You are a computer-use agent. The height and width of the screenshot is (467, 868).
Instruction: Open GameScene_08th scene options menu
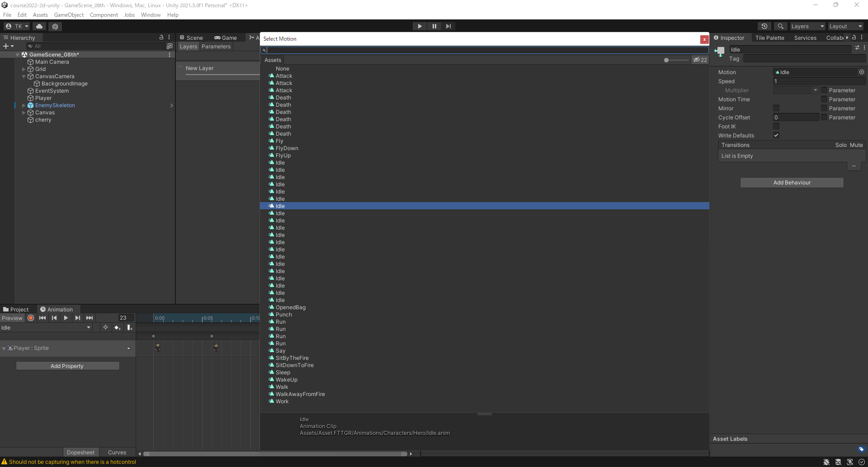point(170,55)
